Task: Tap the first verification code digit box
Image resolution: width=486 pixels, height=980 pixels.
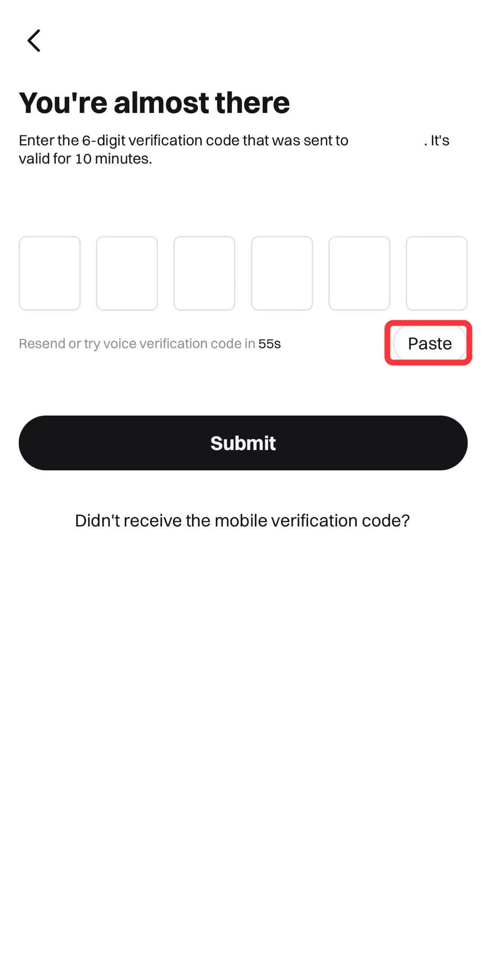Action: 50,273
